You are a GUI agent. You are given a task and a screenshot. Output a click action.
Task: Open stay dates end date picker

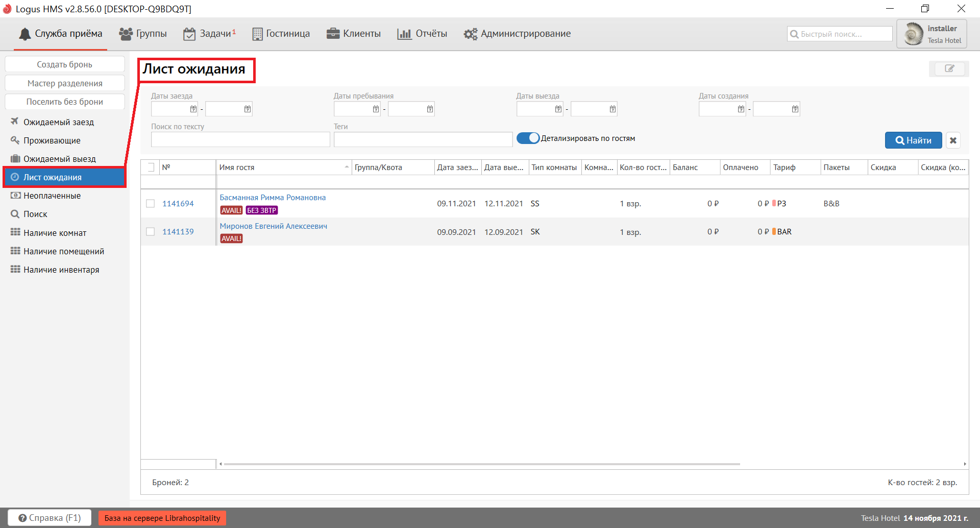[x=430, y=109]
